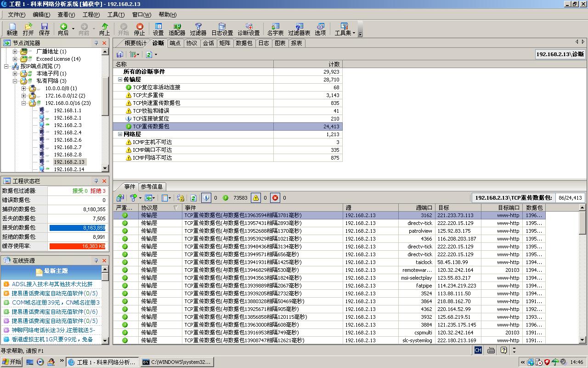Open the ADSL接入技术 forum topic link
This screenshot has width=588, height=368.
(x=52, y=284)
